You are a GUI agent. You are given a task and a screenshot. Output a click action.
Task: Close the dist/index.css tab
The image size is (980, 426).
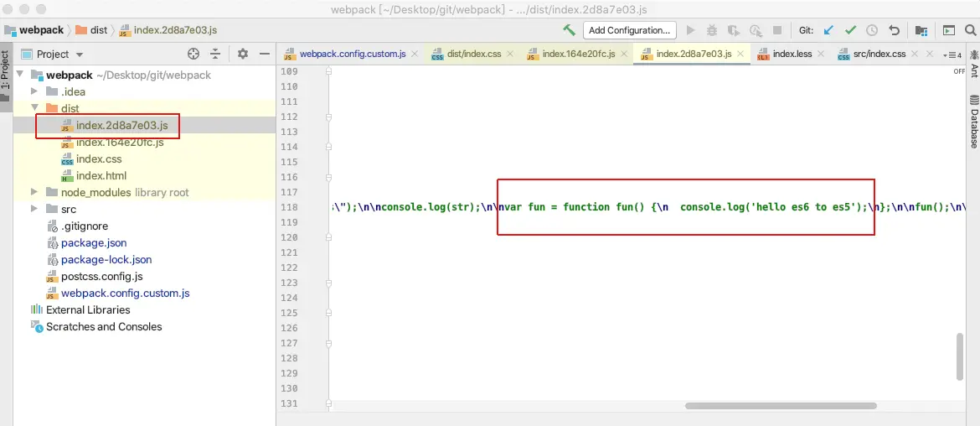tap(510, 55)
